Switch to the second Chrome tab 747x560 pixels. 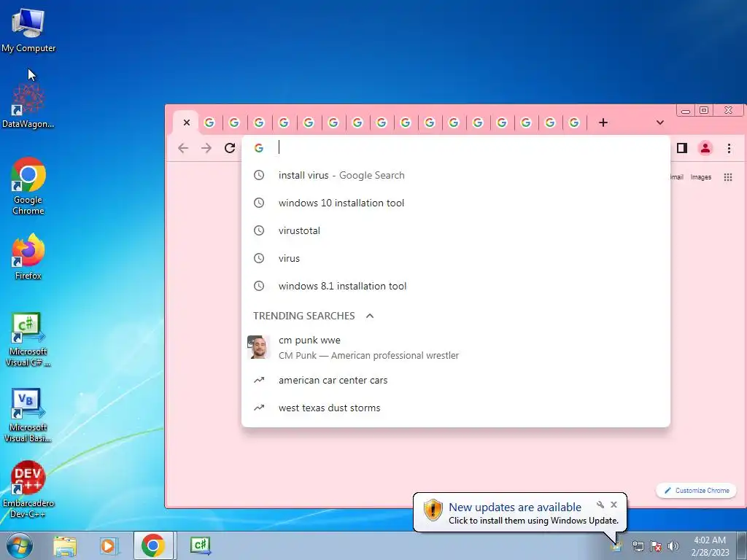[209, 122]
